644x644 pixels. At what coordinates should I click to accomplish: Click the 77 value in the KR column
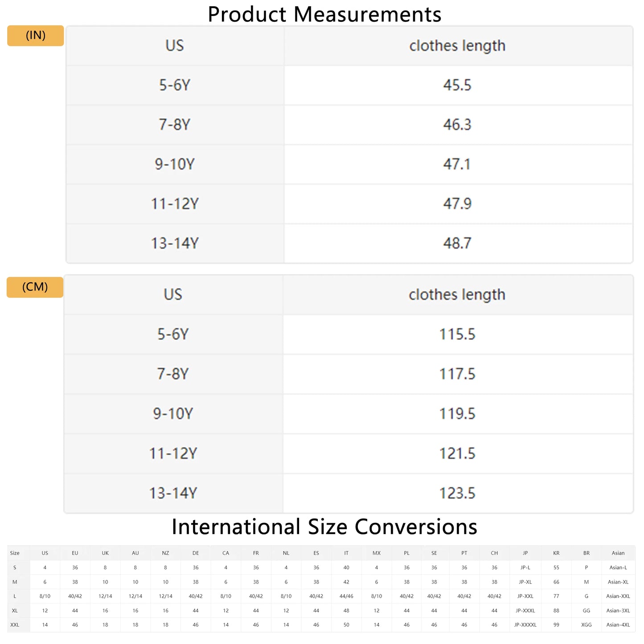point(556,596)
